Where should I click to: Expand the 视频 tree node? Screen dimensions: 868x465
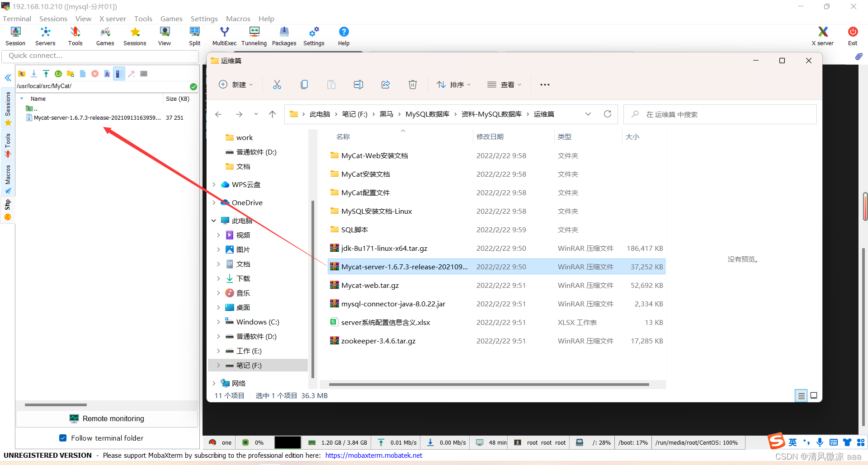pos(218,235)
